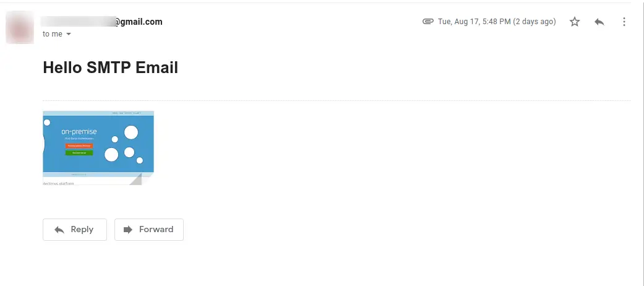The image size is (644, 286).
Task: Click "on-premise" text in the attachment image
Action: 79,132
